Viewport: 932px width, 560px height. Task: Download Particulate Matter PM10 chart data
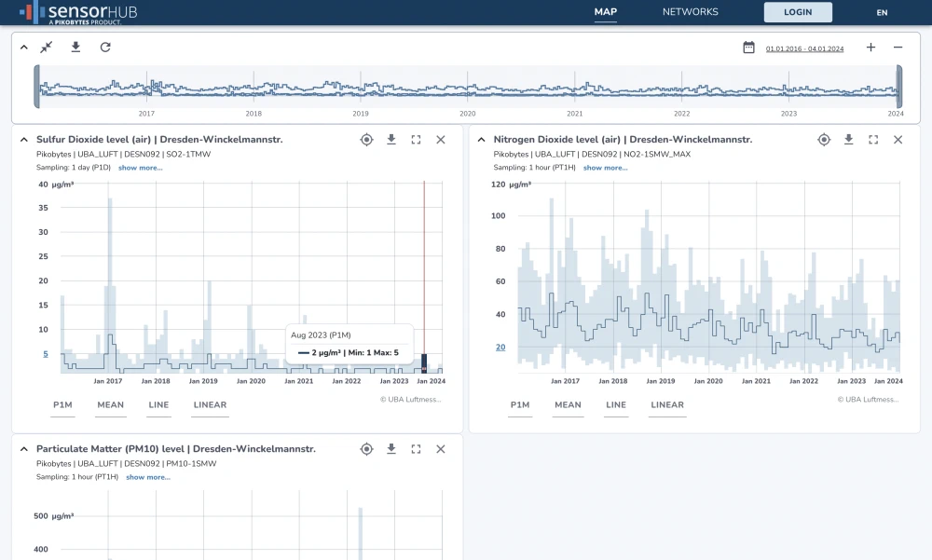(391, 449)
